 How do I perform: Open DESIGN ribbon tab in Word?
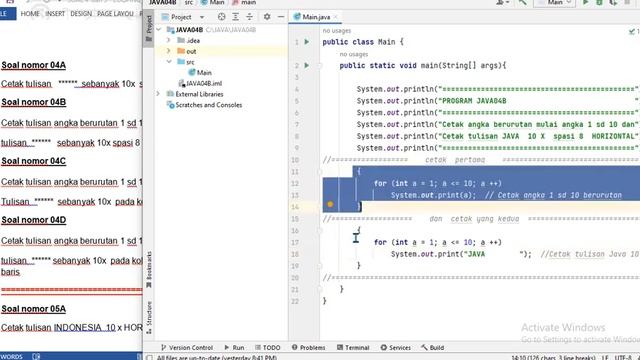tap(81, 13)
